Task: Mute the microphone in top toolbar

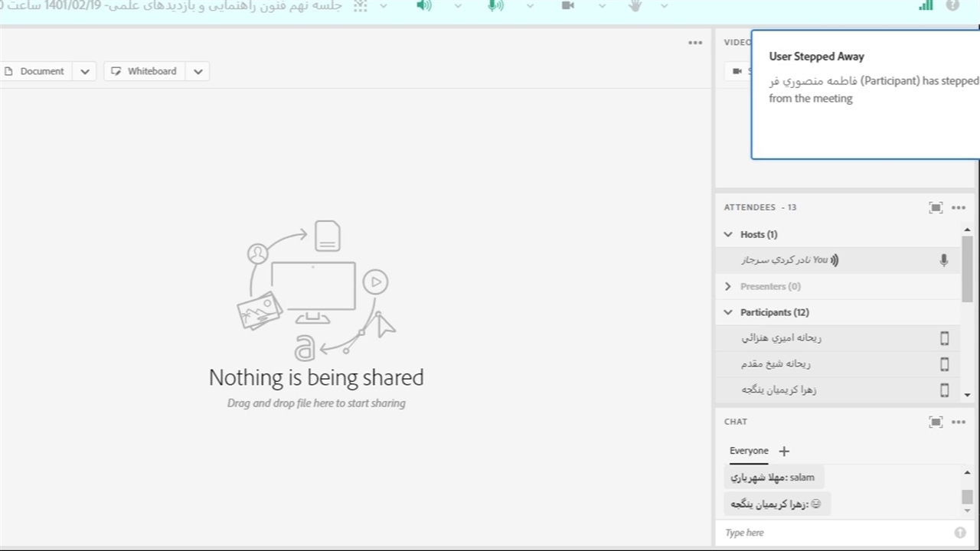Action: point(495,6)
